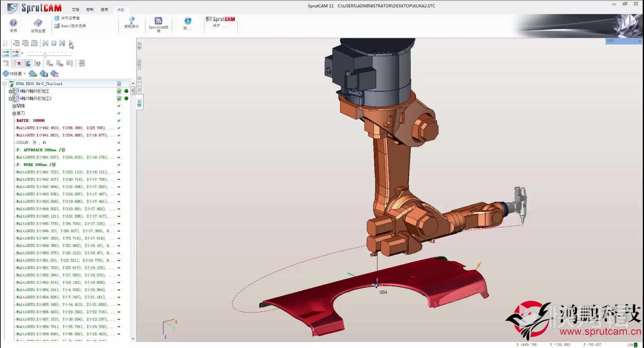Open speed mode dropdown arrow
The image size is (644, 348).
[22, 53]
